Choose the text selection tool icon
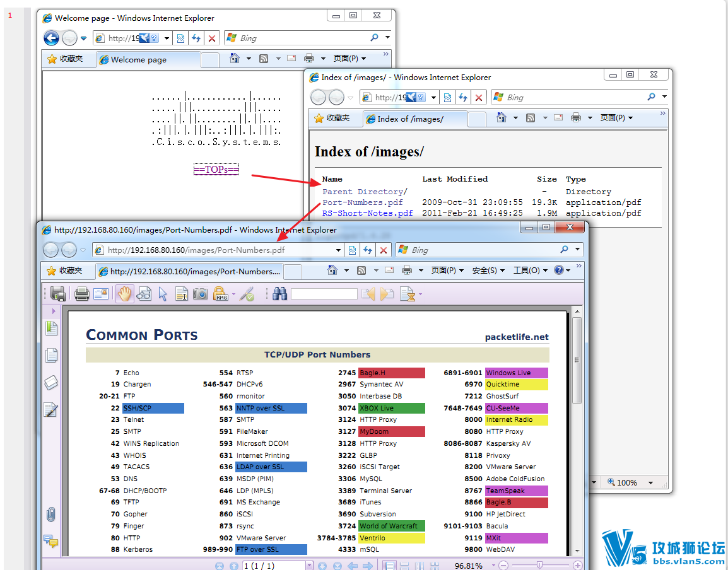This screenshot has width=728, height=570. tap(182, 294)
